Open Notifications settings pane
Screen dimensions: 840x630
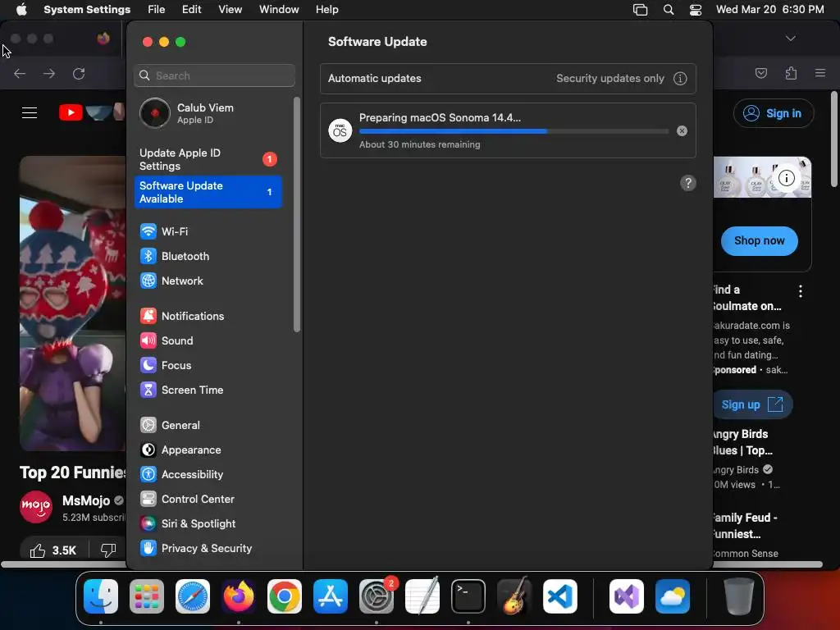[x=208, y=316]
